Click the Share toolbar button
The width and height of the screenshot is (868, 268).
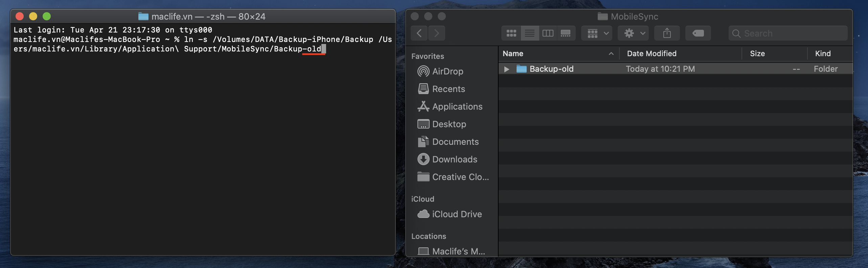point(667,33)
